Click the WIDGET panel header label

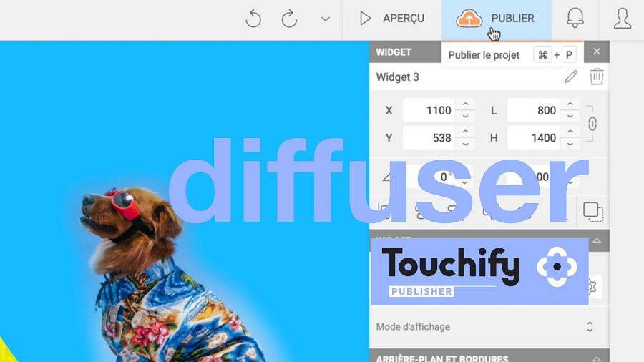click(394, 52)
